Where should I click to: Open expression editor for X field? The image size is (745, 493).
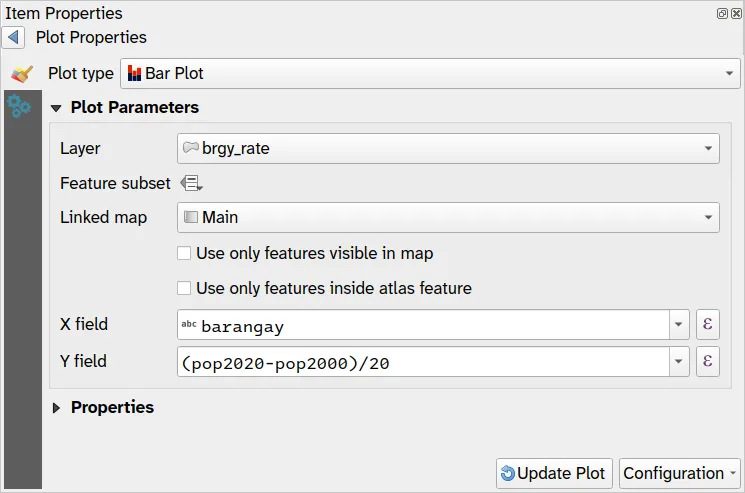[708, 325]
